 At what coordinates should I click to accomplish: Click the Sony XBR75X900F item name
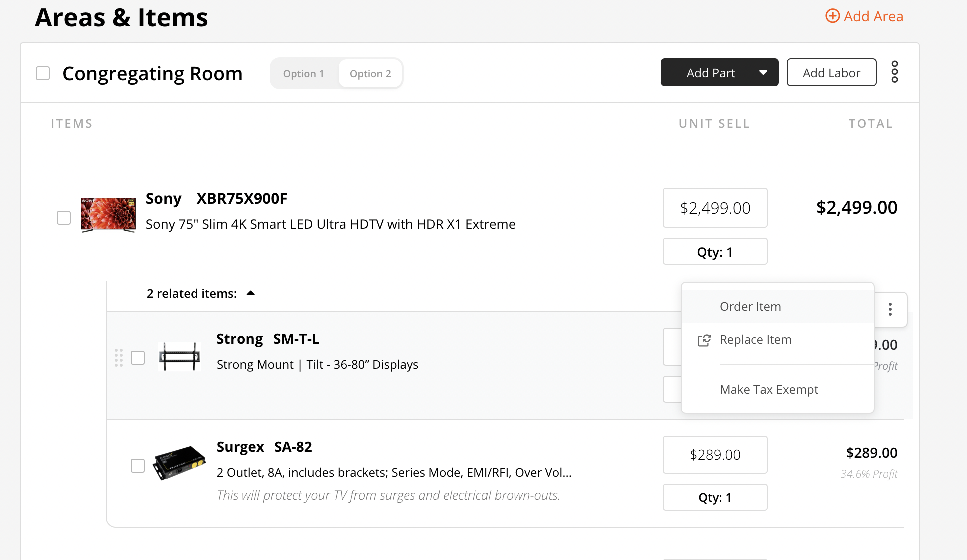pos(216,199)
